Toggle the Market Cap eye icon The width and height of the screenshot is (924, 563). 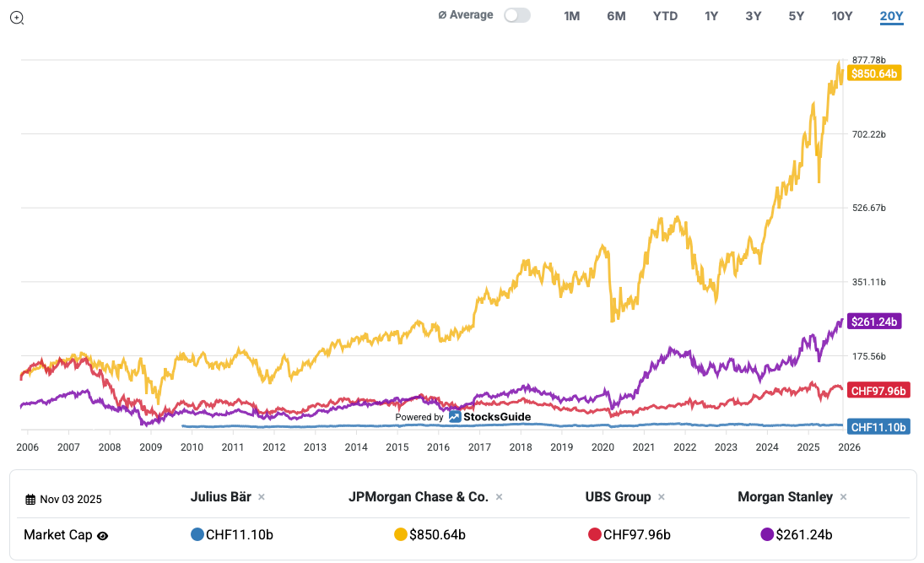tap(103, 535)
